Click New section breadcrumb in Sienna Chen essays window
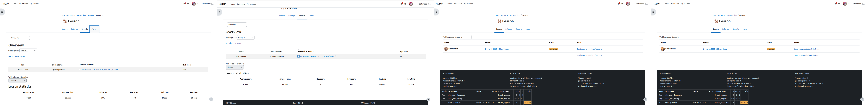The width and height of the screenshot is (868, 105). 515,15
